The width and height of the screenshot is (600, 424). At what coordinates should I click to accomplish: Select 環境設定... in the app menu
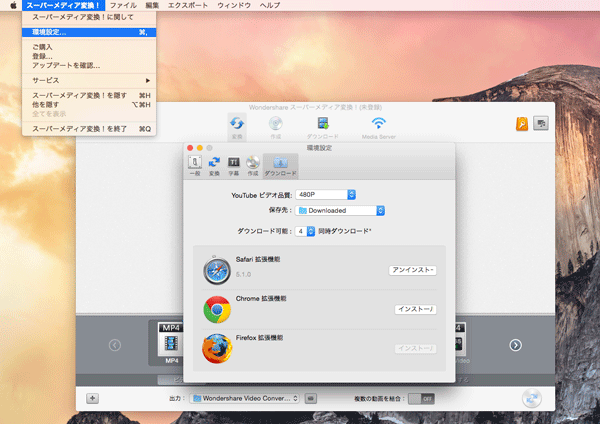click(89, 33)
